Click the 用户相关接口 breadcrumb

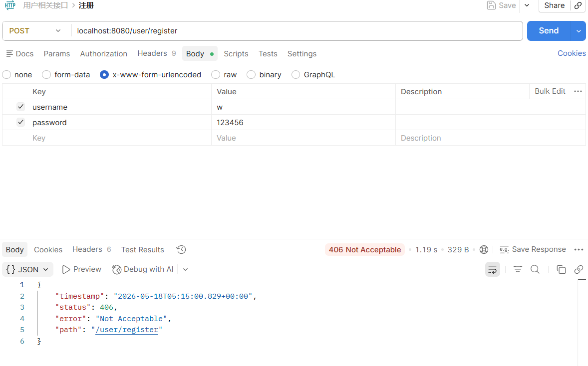pyautogui.click(x=45, y=5)
